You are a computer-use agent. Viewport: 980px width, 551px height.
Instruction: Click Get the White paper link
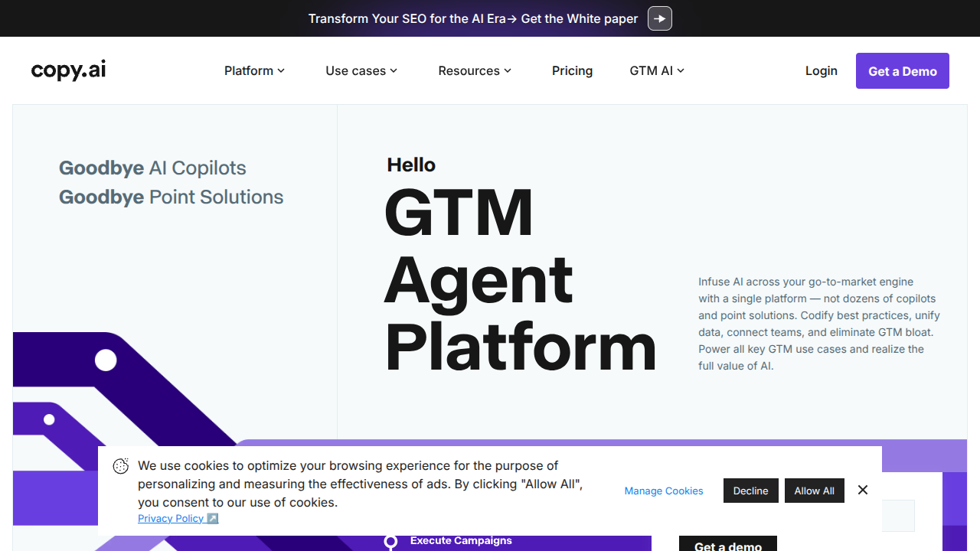580,18
